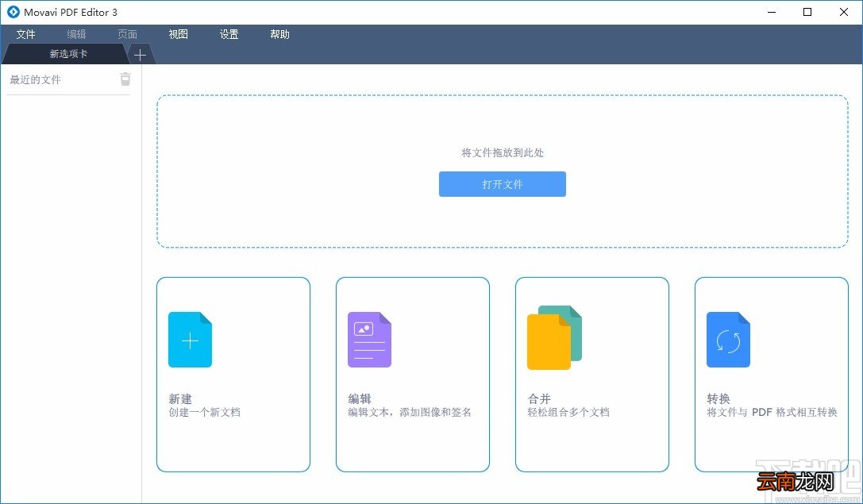This screenshot has width=863, height=504.
Task: Click the 编辑 card title
Action: click(x=360, y=398)
